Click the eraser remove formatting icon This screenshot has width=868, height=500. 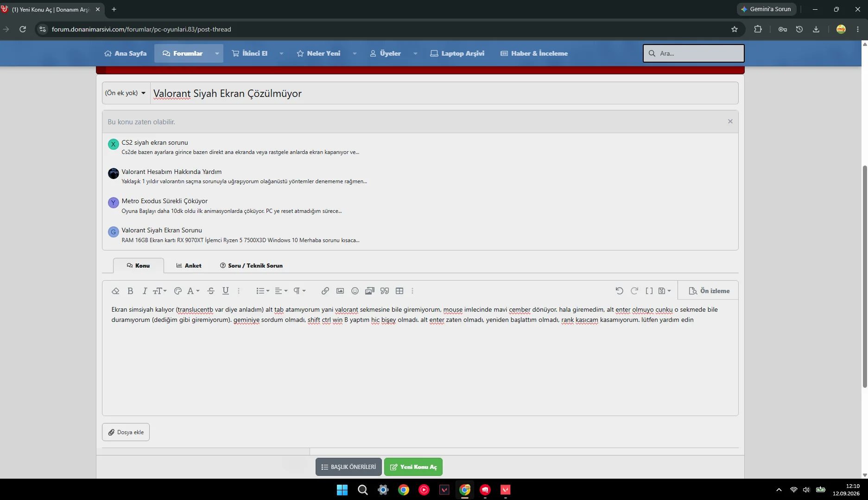pos(115,291)
